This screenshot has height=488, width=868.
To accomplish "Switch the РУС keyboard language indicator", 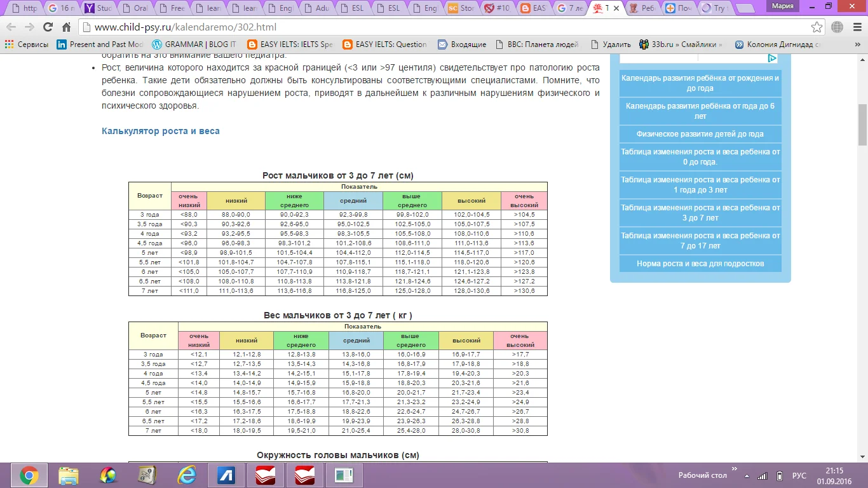I will point(799,475).
